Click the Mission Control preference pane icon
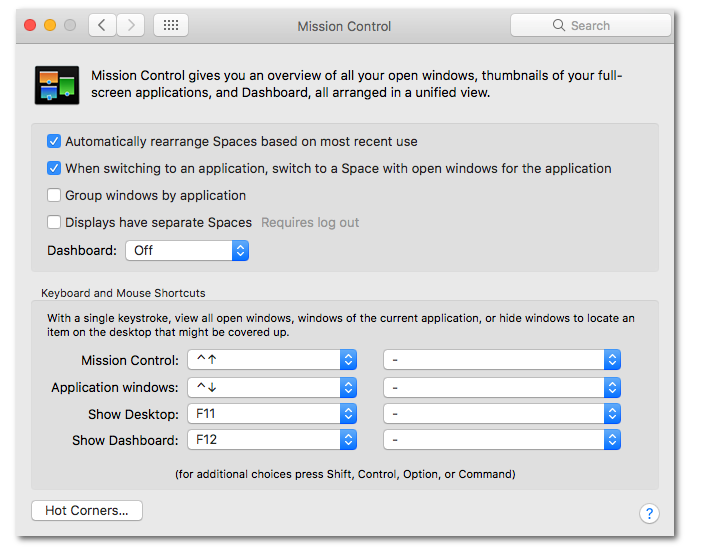 tap(56, 84)
